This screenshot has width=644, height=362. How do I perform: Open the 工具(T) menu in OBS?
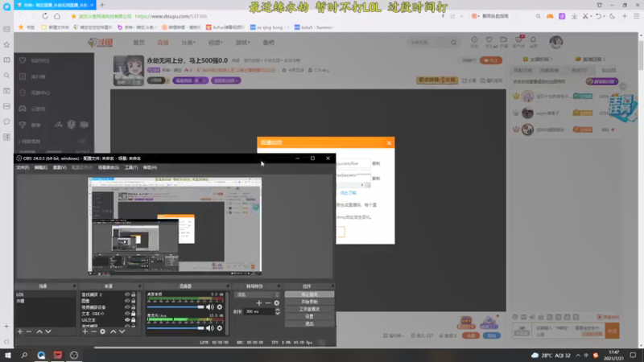(x=131, y=167)
